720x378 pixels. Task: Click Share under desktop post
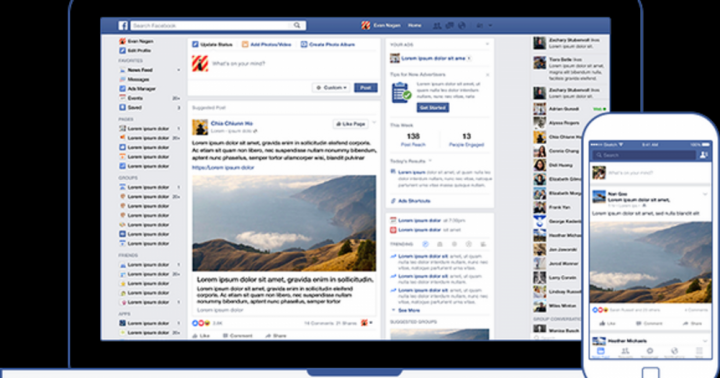pos(276,336)
